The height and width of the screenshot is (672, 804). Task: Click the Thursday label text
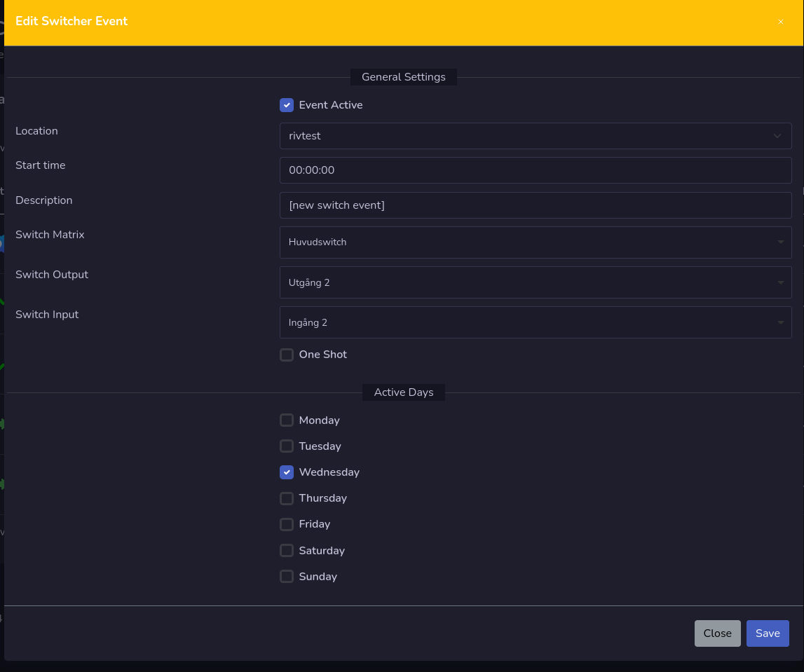coord(323,498)
